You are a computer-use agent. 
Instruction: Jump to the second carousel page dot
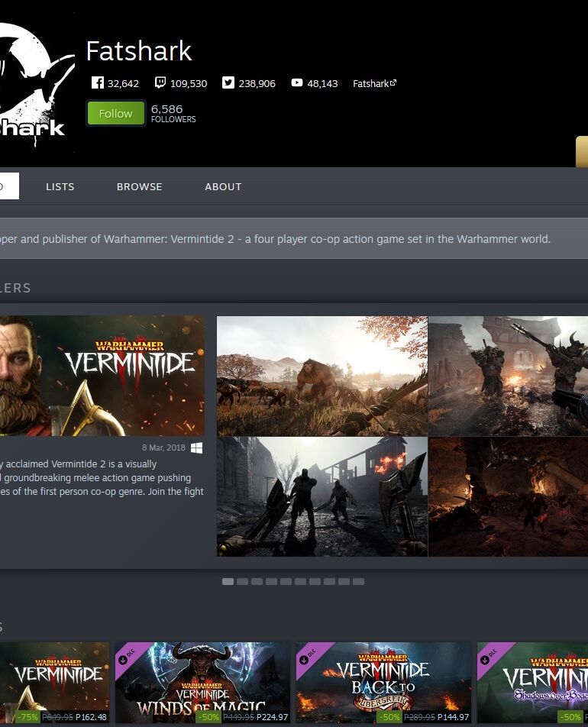[x=243, y=581]
